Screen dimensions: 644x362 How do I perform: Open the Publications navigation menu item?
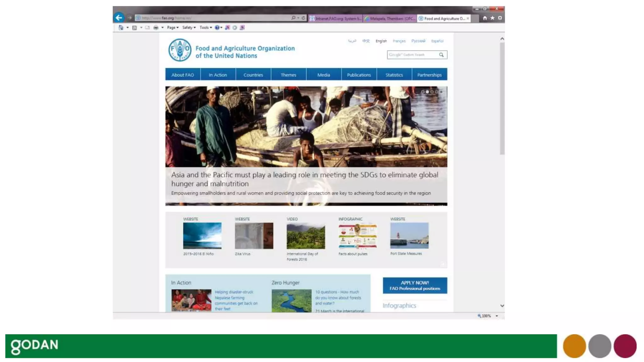tap(359, 75)
